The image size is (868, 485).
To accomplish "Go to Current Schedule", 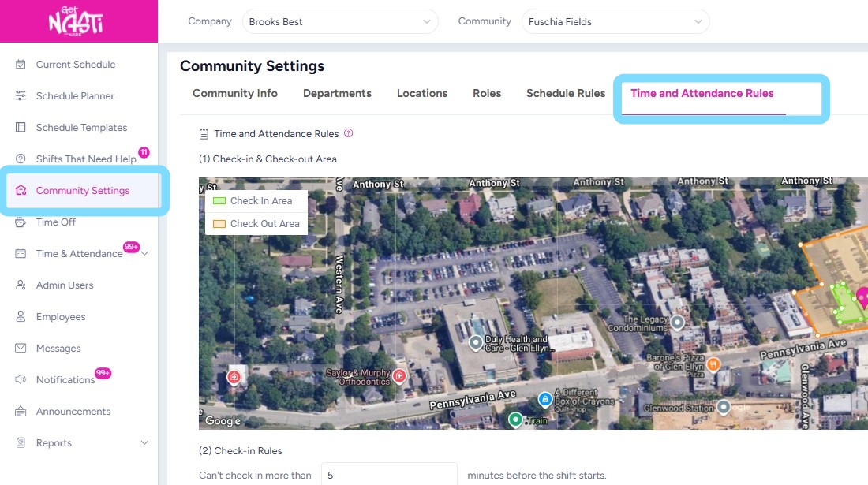I will [x=76, y=64].
